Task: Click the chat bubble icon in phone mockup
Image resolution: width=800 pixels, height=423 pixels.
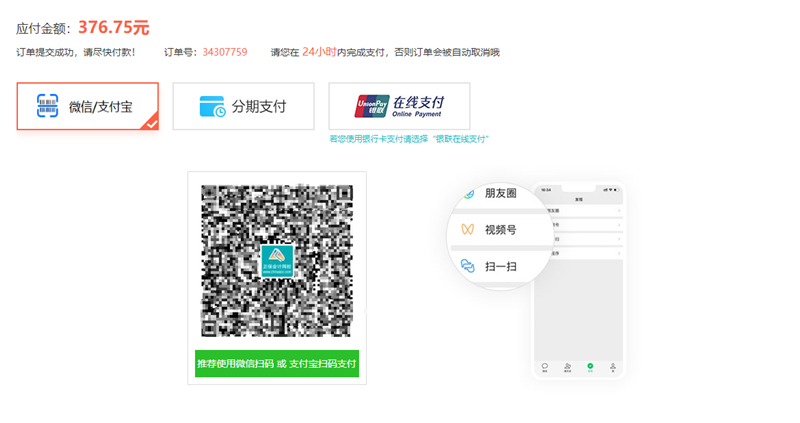Action: 545,367
